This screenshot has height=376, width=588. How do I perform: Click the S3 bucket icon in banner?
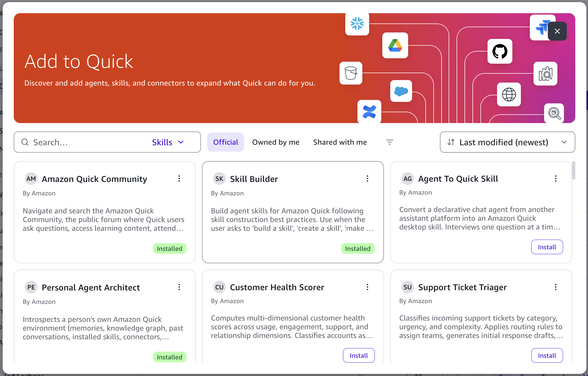[x=351, y=73]
